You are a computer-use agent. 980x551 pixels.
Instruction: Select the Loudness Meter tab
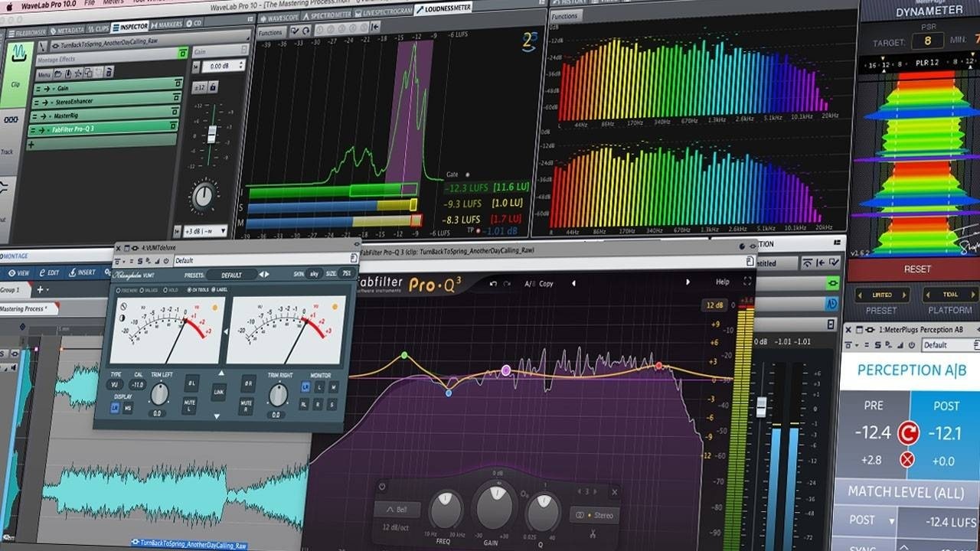click(443, 8)
